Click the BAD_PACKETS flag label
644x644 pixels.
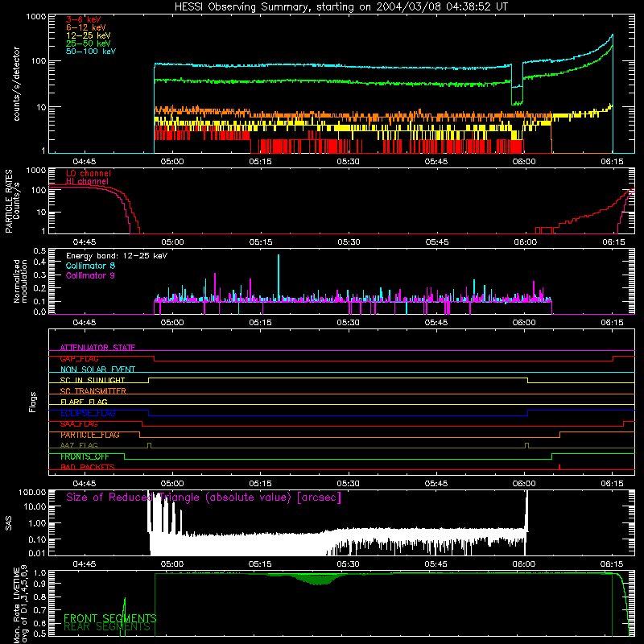(88, 467)
